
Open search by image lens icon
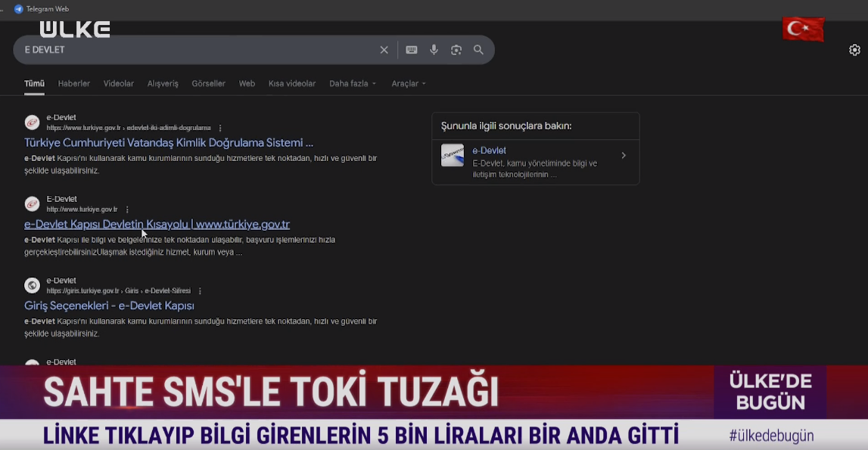click(x=456, y=50)
